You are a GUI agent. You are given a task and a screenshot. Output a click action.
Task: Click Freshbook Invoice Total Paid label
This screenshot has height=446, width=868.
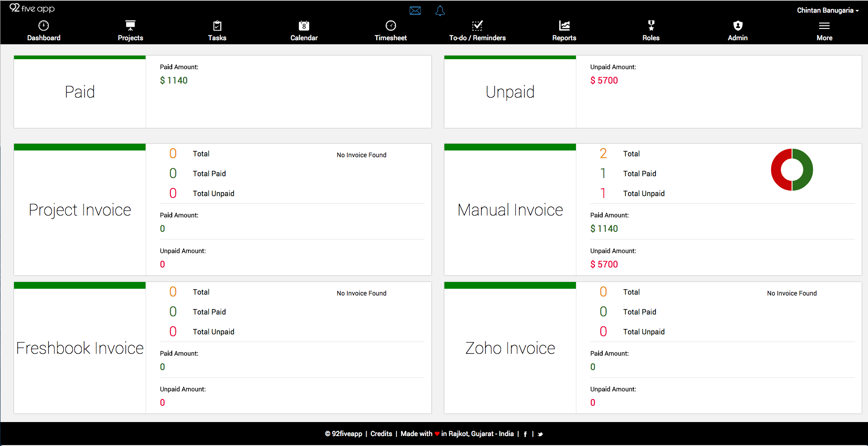tap(209, 312)
